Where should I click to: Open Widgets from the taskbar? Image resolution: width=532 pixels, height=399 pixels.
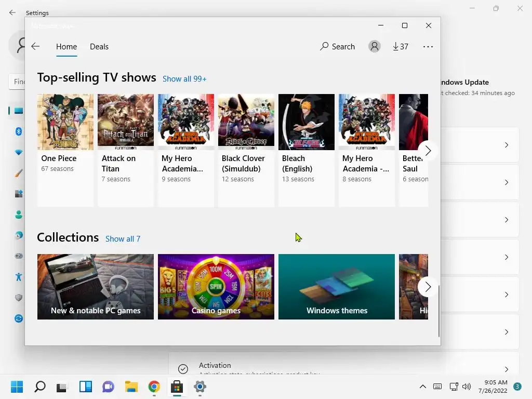tap(86, 387)
